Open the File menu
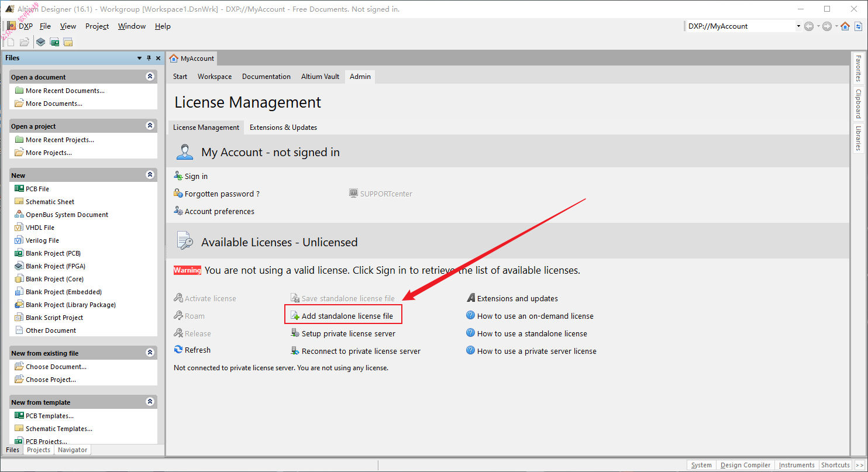868x472 pixels. [x=45, y=26]
